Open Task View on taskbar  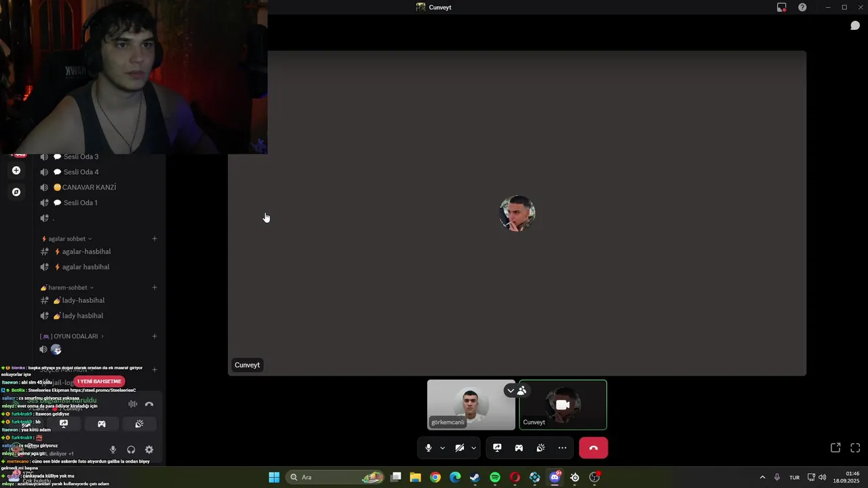[396, 477]
